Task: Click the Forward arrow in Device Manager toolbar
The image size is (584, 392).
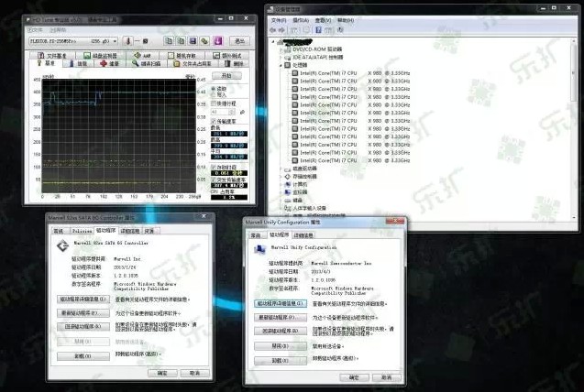Action: click(281, 29)
